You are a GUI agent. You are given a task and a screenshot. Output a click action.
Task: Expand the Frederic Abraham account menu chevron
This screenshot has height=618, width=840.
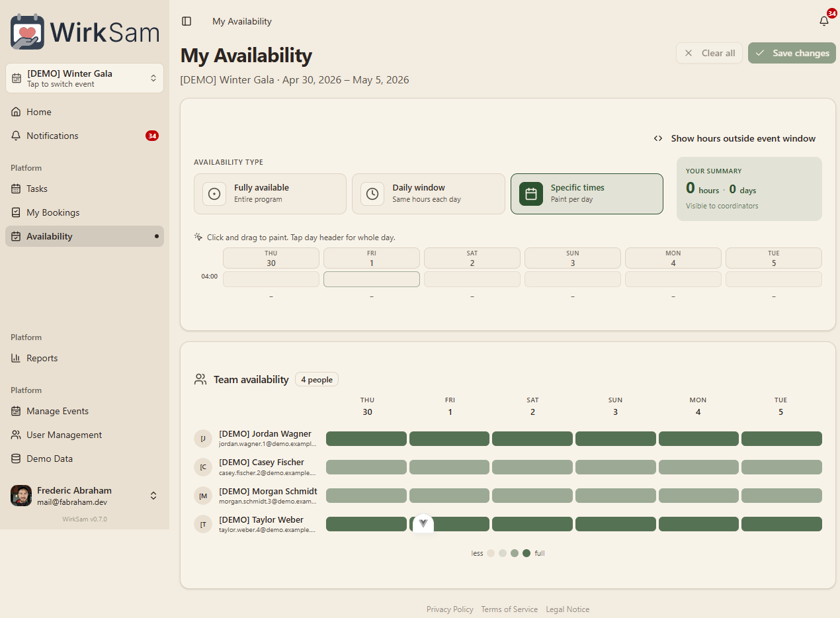[153, 496]
